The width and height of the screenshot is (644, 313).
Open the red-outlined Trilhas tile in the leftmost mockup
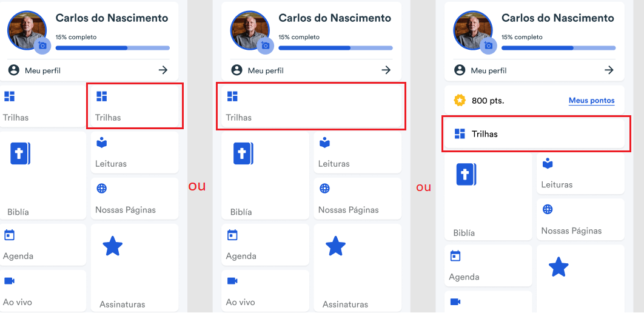135,106
